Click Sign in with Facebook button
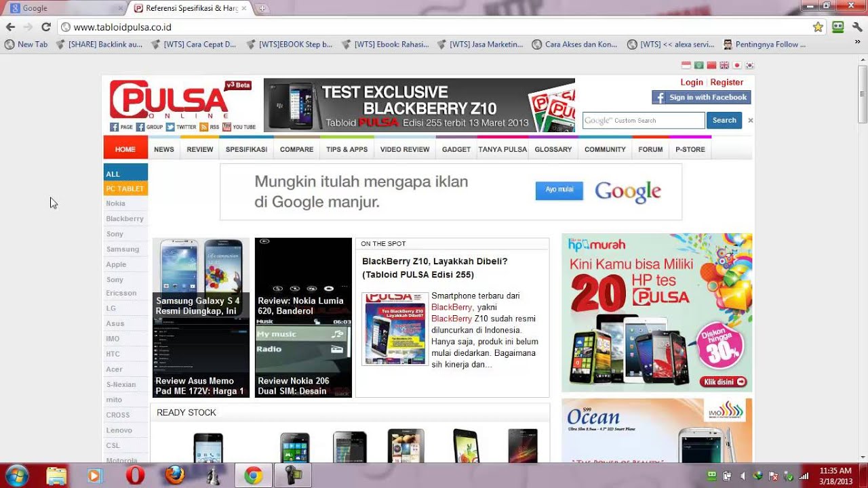 click(701, 98)
